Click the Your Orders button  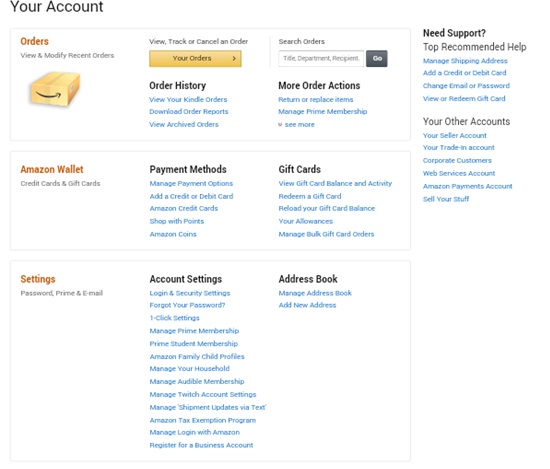pyautogui.click(x=195, y=59)
